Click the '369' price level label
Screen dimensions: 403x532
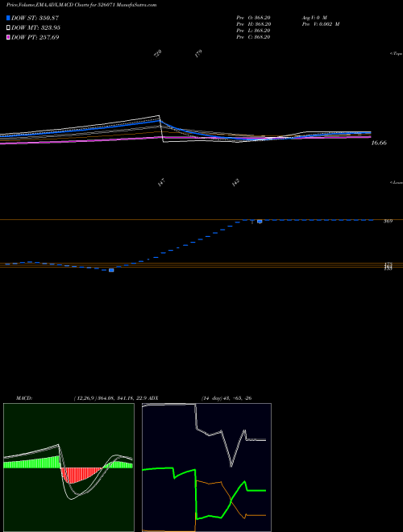388,221
